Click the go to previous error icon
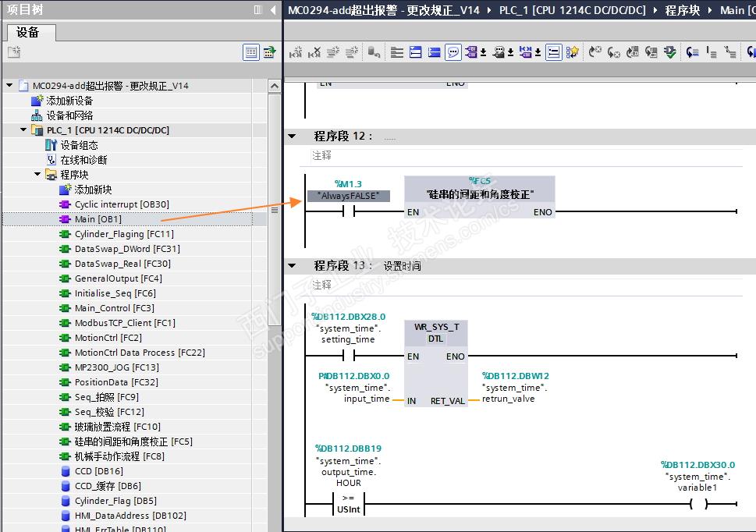Image resolution: width=756 pixels, height=532 pixels. [614, 52]
